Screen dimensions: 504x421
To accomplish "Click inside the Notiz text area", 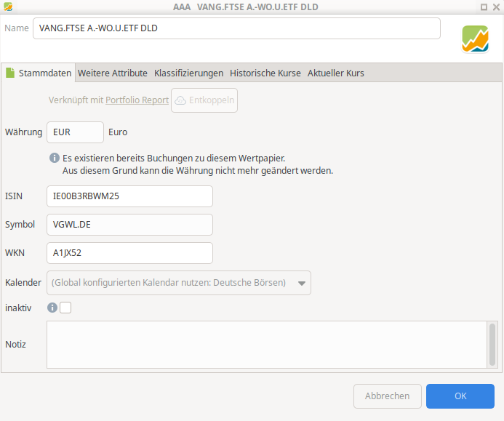I will click(267, 345).
